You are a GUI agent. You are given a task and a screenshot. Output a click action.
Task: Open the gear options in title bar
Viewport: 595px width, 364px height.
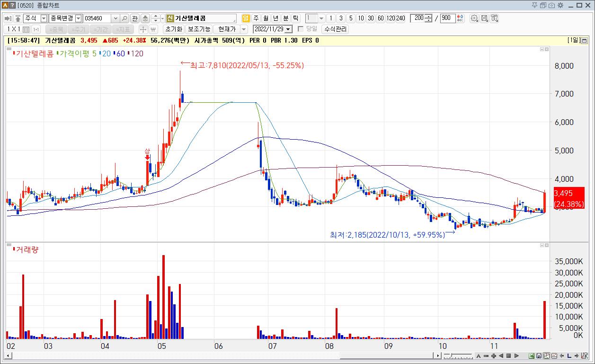pyautogui.click(x=560, y=5)
